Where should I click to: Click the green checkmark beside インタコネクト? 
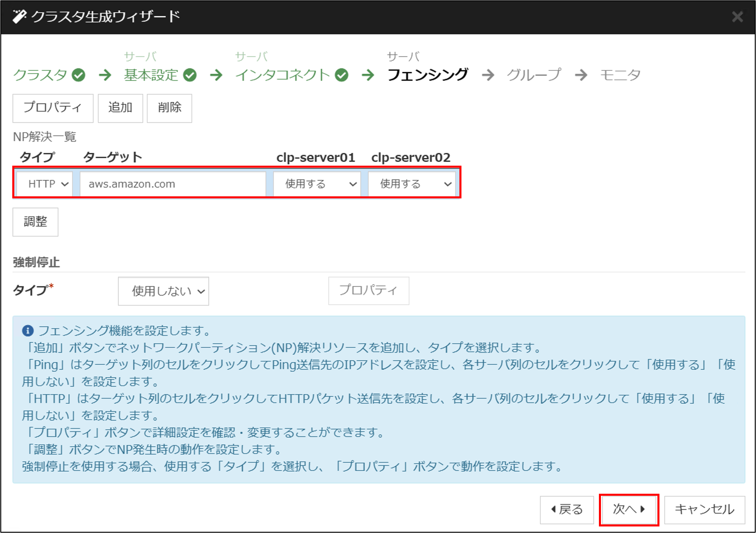pos(342,75)
